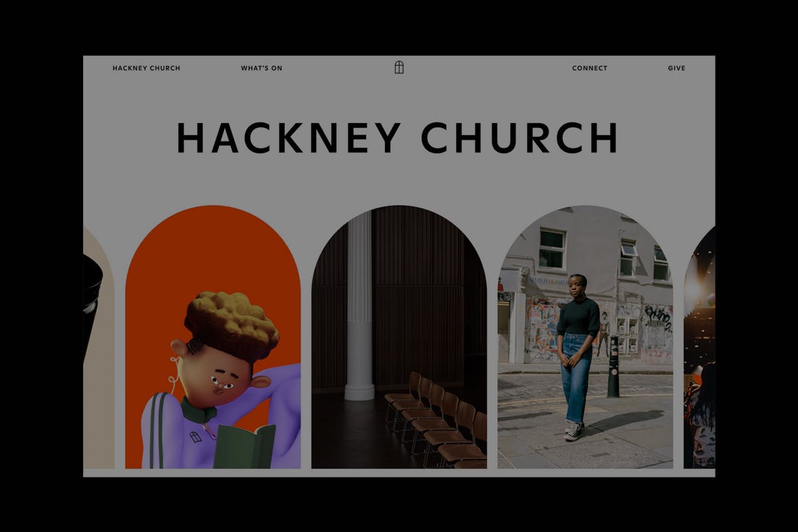Click the arched window logo in header
This screenshot has height=532, width=798.
399,67
